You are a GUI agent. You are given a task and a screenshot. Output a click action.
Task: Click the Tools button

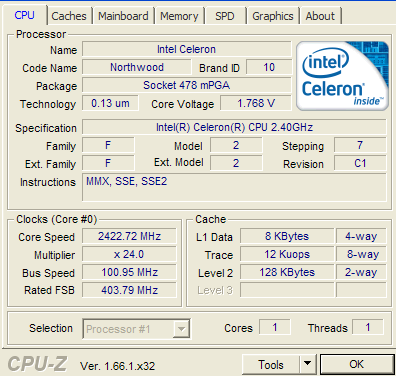pos(271,365)
